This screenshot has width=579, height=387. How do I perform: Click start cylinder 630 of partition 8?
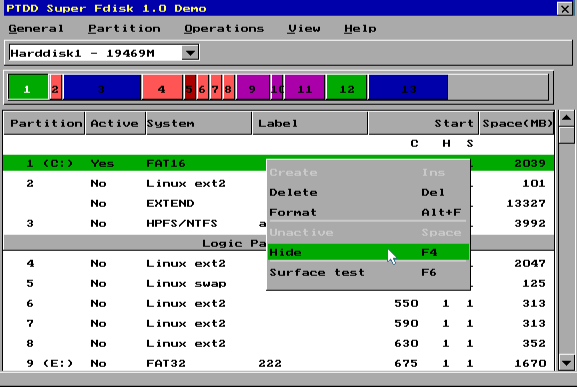click(406, 343)
